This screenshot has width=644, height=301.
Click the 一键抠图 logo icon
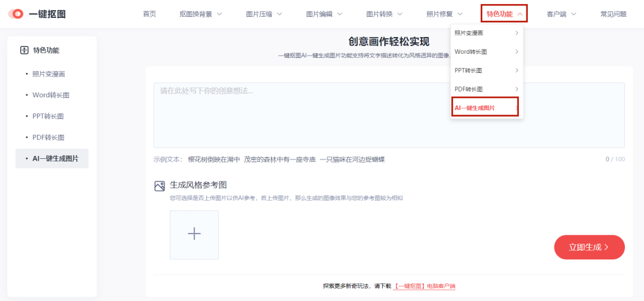point(16,14)
